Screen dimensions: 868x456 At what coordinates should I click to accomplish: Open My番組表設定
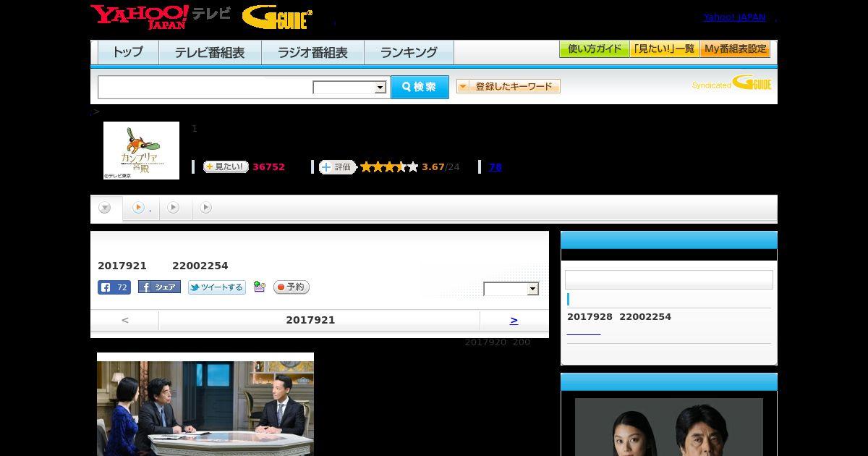click(x=735, y=49)
